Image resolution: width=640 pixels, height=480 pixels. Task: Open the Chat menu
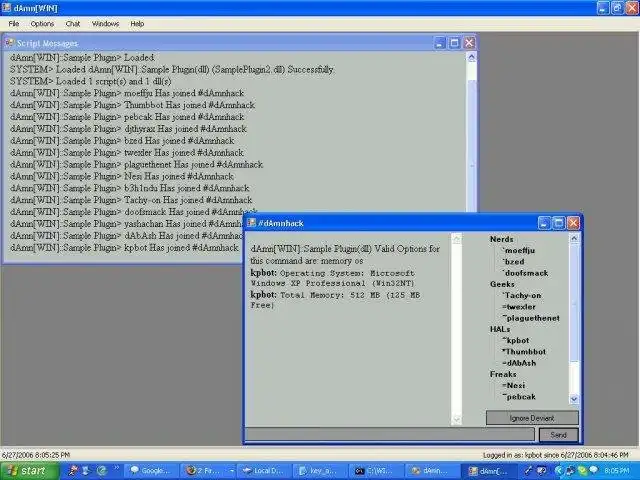73,24
